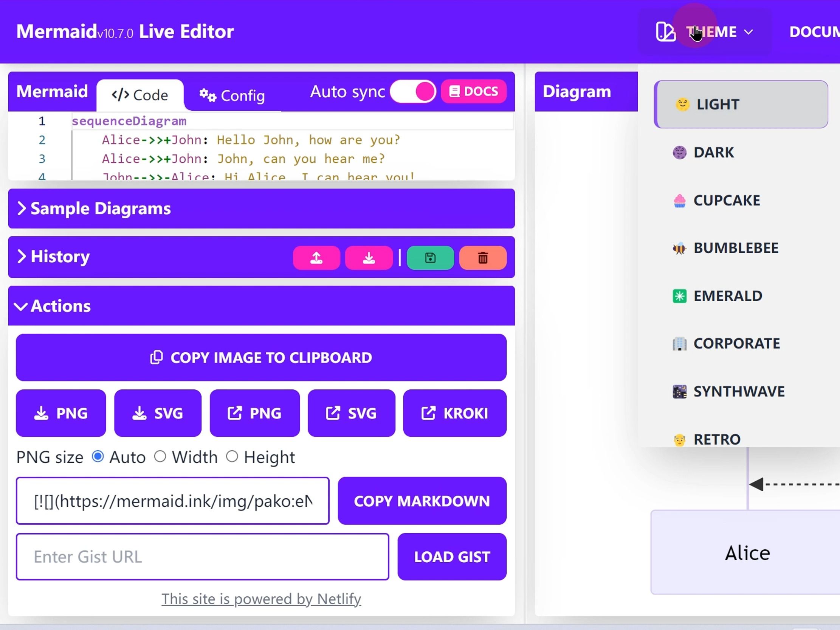Click the download PNG icon
The image size is (840, 630).
61,412
